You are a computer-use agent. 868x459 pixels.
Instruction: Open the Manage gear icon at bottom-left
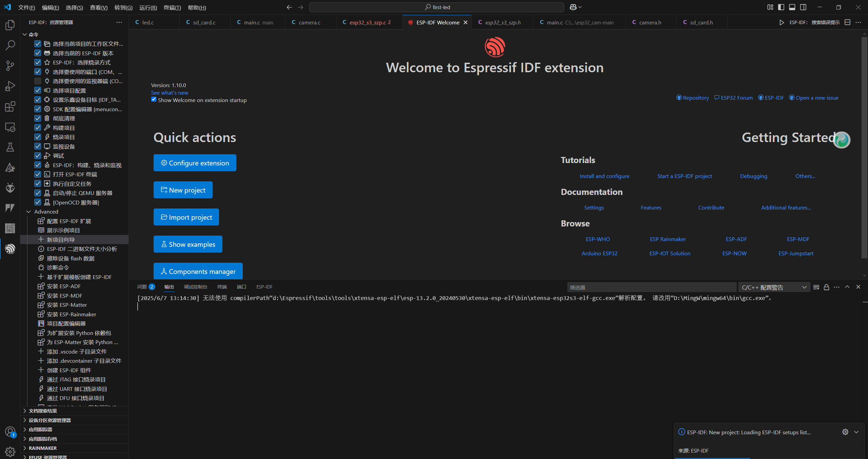coord(10,452)
